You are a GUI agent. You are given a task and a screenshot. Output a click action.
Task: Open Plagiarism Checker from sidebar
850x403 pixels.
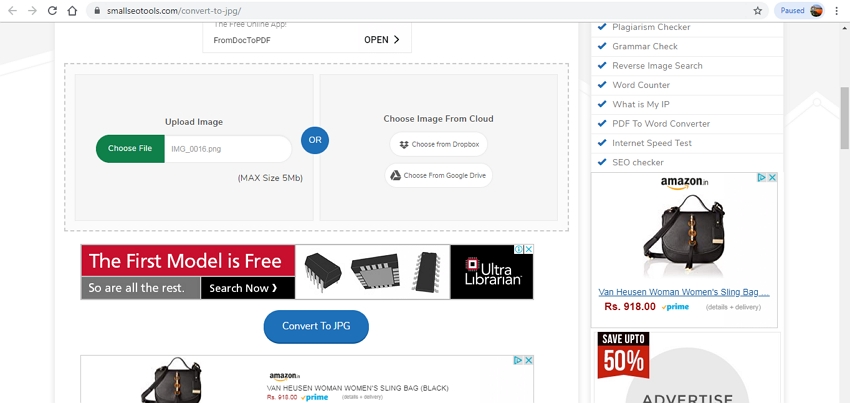click(650, 27)
